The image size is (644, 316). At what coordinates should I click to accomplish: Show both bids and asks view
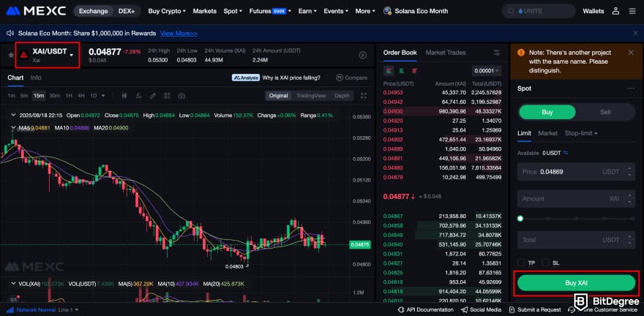click(388, 70)
